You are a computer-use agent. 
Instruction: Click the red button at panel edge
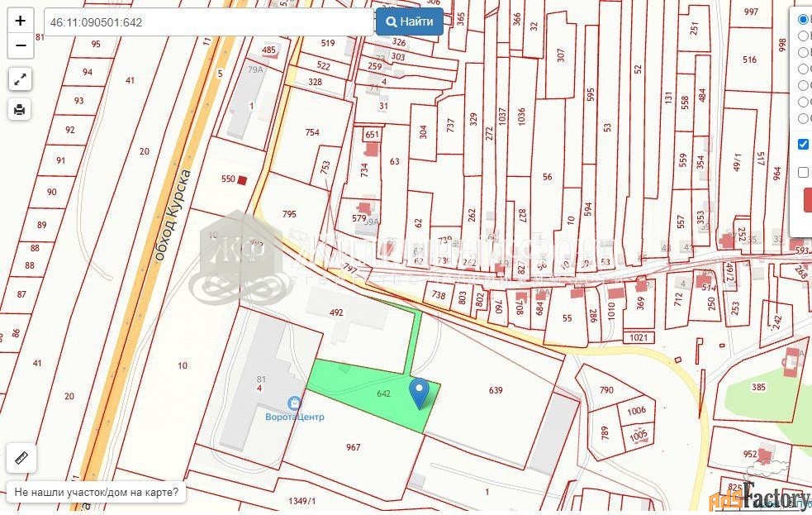pyautogui.click(x=808, y=200)
